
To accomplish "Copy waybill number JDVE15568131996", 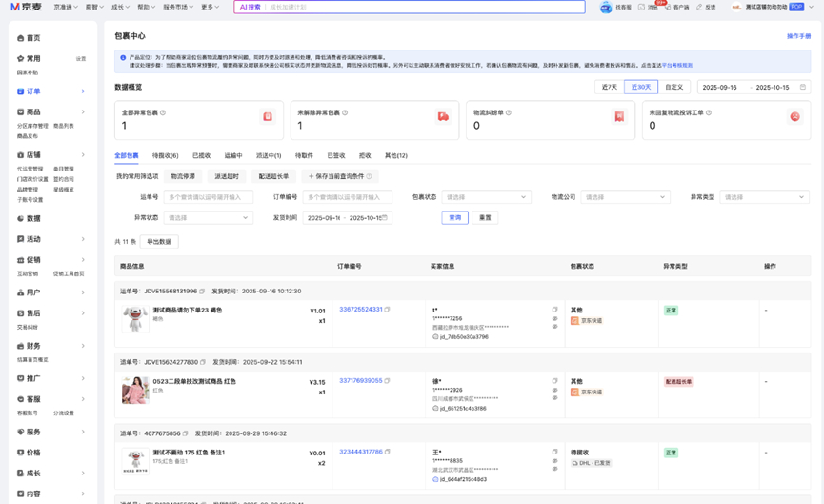I will coord(202,292).
